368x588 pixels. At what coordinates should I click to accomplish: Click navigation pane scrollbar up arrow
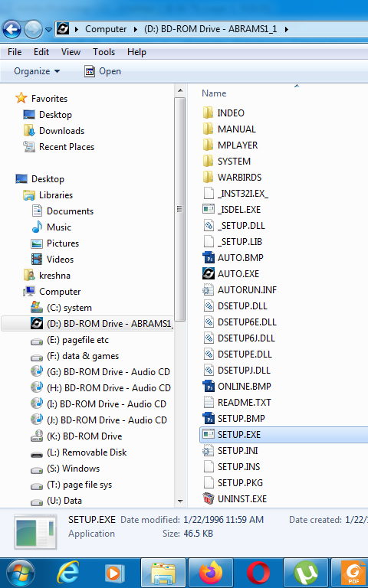180,91
